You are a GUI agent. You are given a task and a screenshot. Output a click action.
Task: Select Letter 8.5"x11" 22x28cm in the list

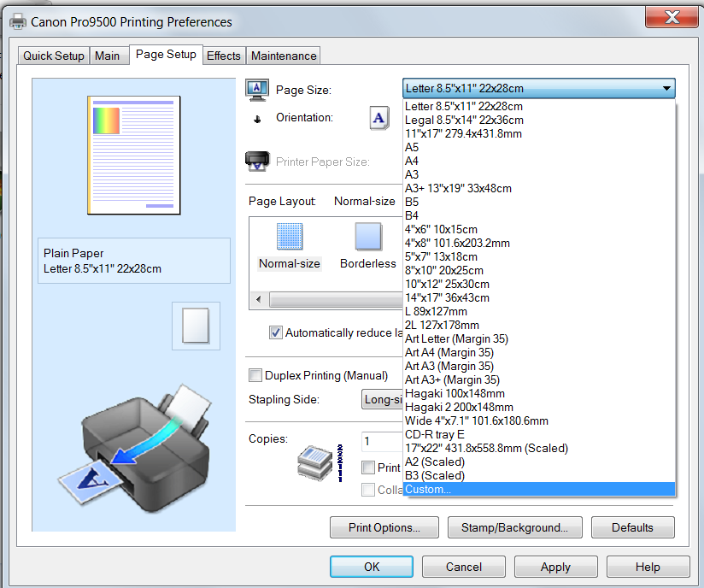(x=539, y=107)
